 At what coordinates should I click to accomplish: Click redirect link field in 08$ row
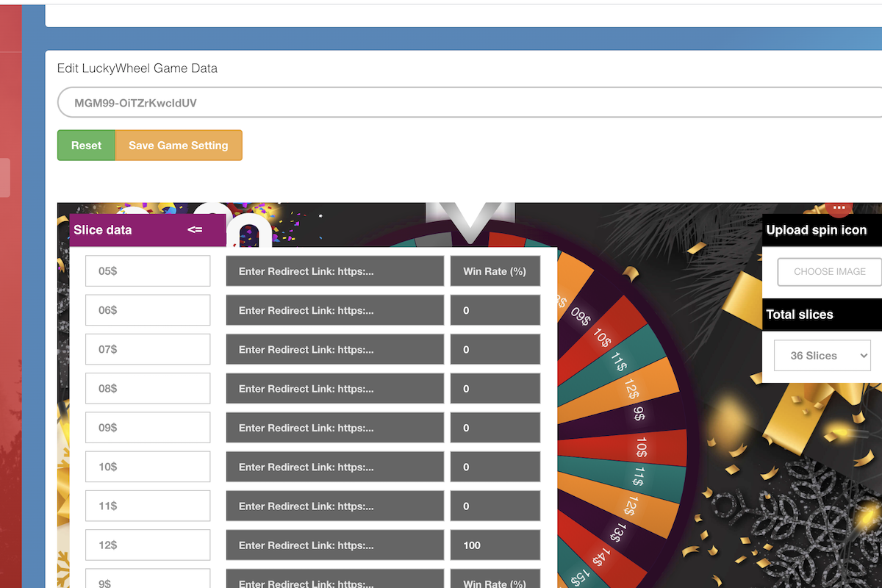click(x=335, y=388)
